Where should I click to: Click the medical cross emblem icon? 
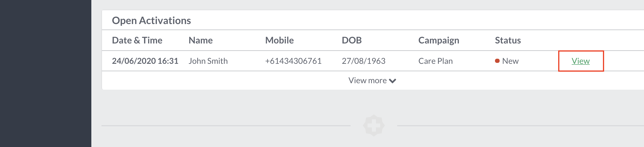[374, 126]
